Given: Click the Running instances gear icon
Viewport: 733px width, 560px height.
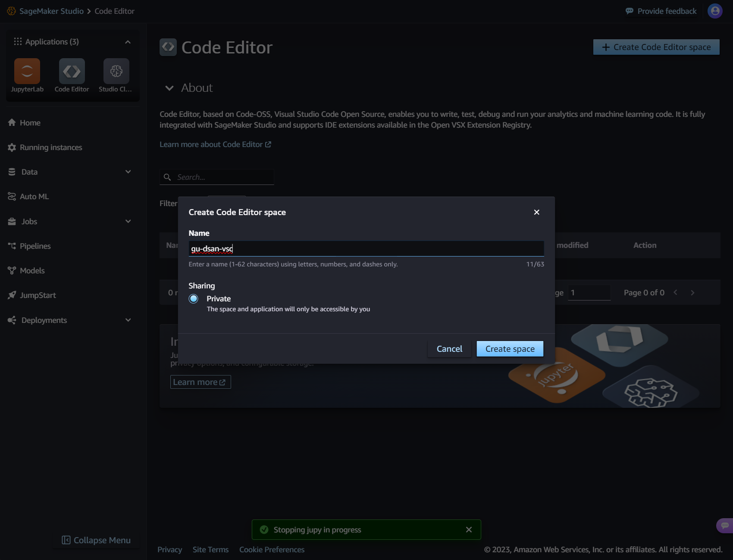Looking at the screenshot, I should click(x=12, y=147).
